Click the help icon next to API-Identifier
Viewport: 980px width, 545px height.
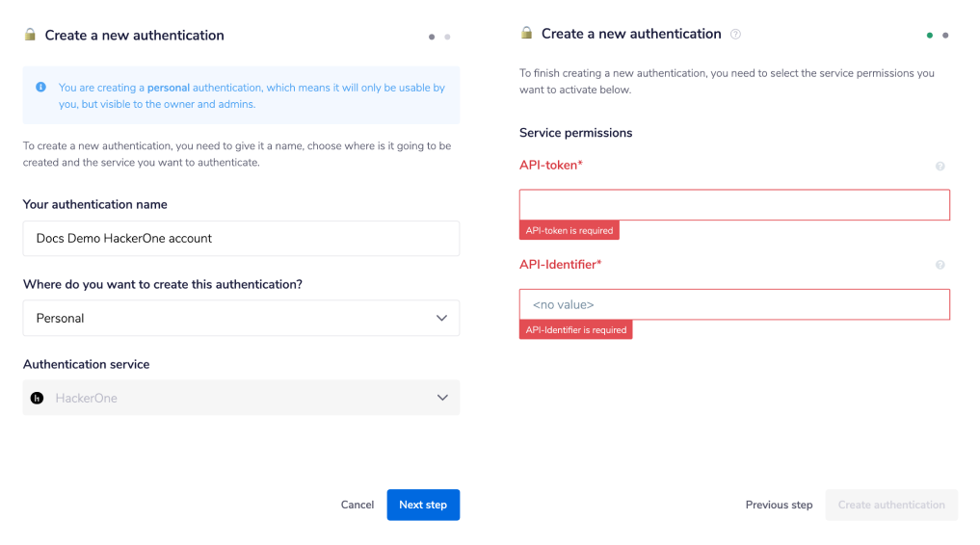click(940, 265)
